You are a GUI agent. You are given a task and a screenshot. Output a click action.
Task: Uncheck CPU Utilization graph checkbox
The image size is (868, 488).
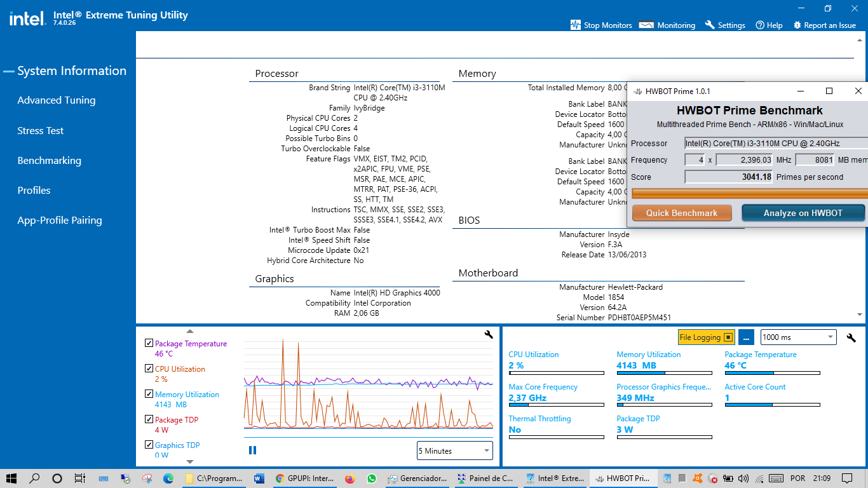[149, 369]
